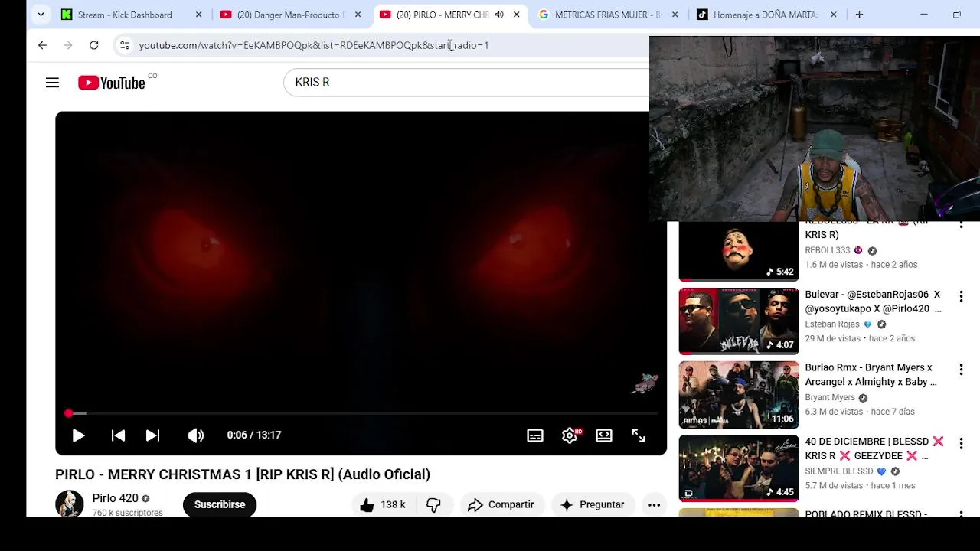Screen dimensions: 980x551
Task: Open more actions below the video
Action: tap(654, 504)
